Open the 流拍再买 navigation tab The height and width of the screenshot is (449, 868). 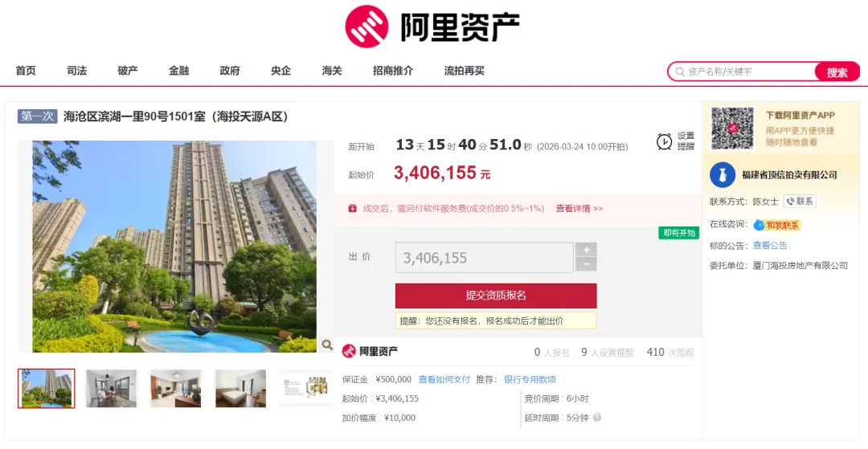pyautogui.click(x=464, y=71)
